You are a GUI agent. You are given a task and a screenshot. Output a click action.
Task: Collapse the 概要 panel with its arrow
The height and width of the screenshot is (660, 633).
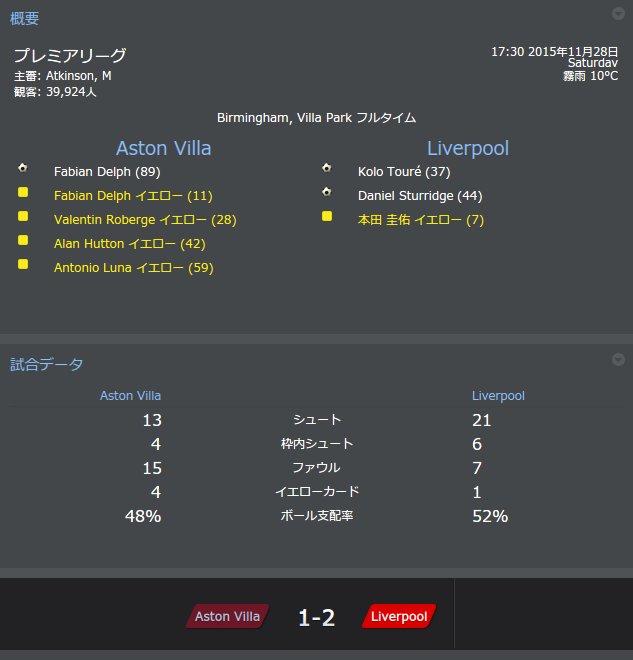[618, 14]
